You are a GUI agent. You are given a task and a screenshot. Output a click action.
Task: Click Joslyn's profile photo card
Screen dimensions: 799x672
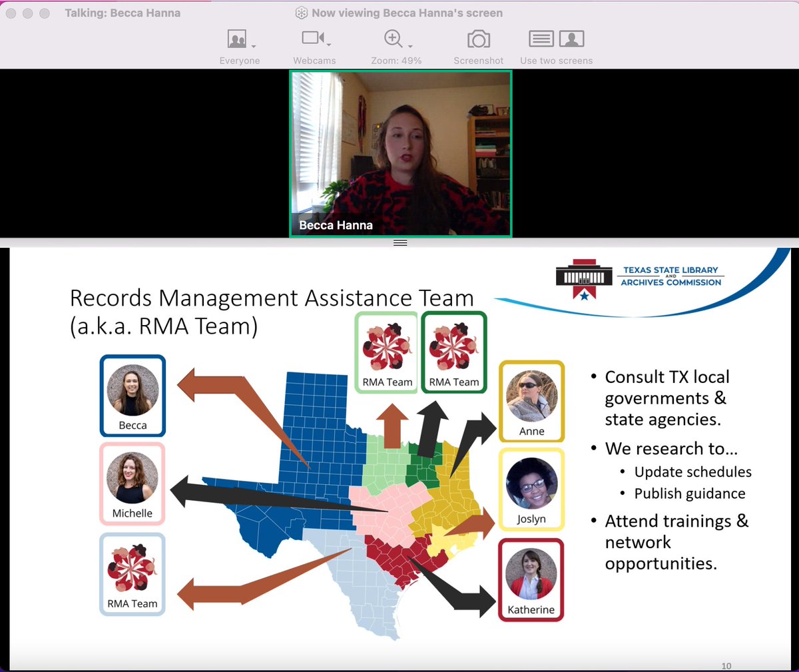coord(531,490)
